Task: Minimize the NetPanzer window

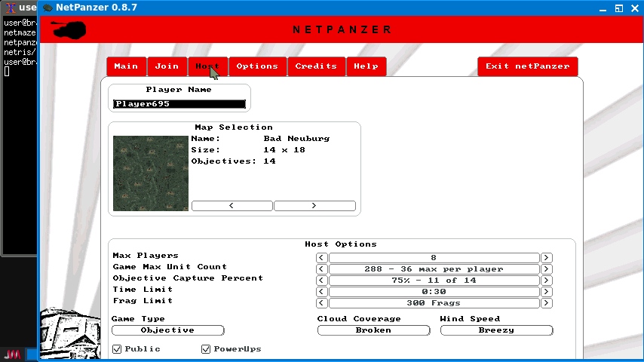Action: click(603, 8)
